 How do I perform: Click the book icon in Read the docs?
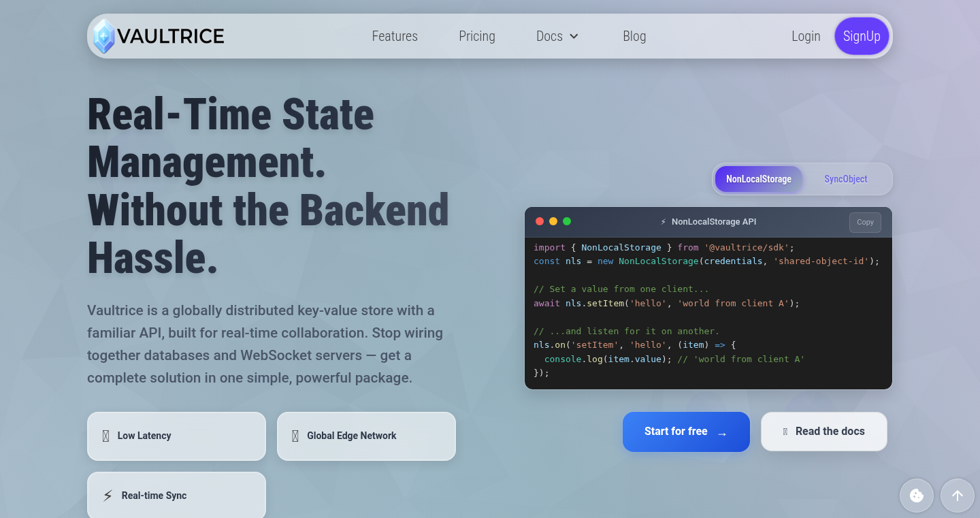(x=785, y=432)
